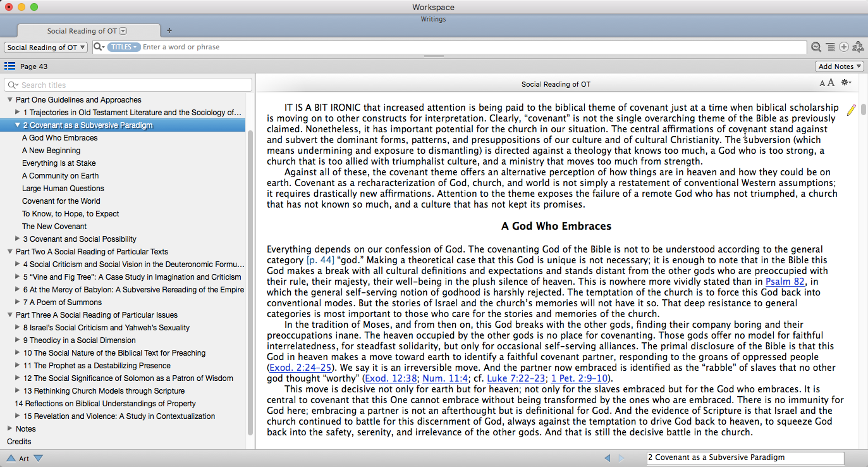Open 15 Revelation and Violence chapter

point(119,416)
